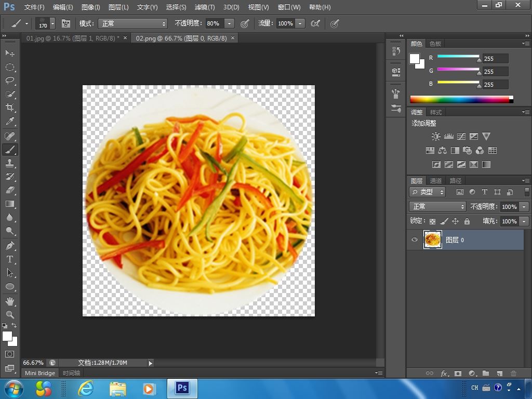Add layer mask at panel bottom
The image size is (532, 399).
click(458, 374)
